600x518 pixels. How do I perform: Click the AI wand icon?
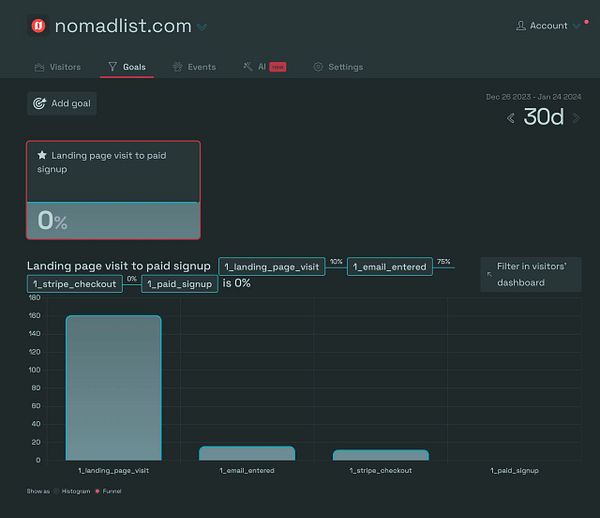pyautogui.click(x=248, y=67)
